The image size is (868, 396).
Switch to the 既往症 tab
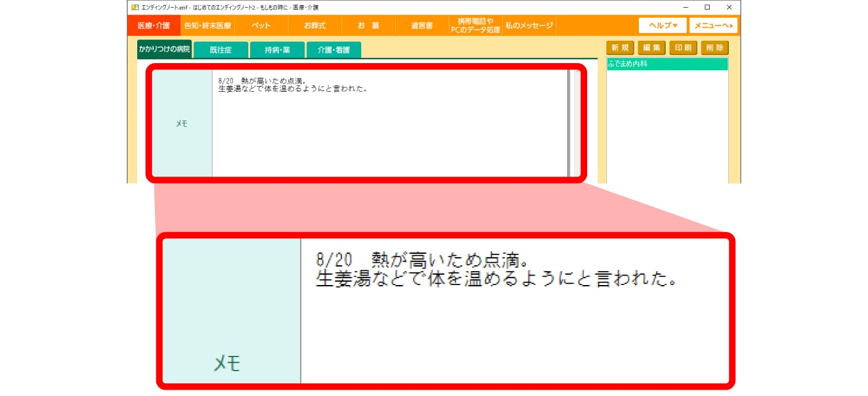(x=221, y=50)
